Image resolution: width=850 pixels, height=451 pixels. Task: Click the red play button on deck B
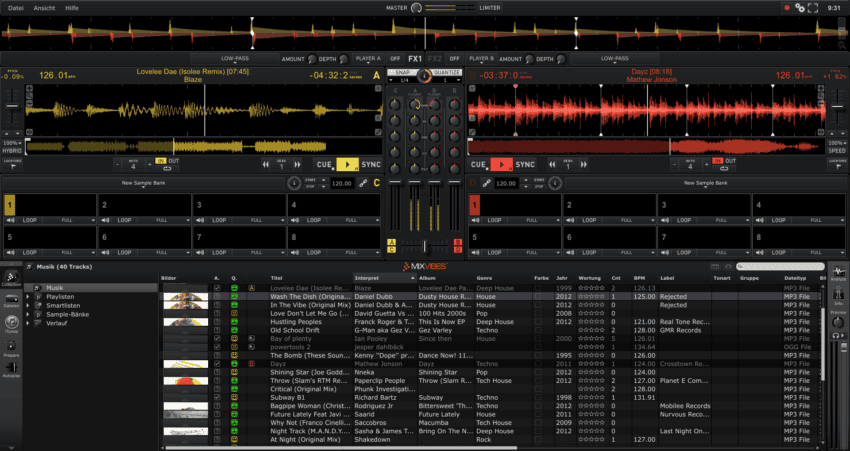[x=502, y=165]
